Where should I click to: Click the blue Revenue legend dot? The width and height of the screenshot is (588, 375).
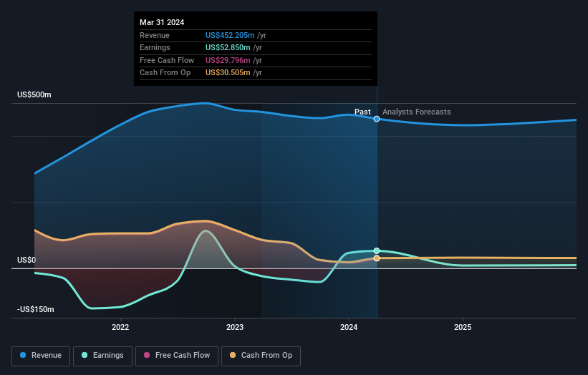pos(23,355)
